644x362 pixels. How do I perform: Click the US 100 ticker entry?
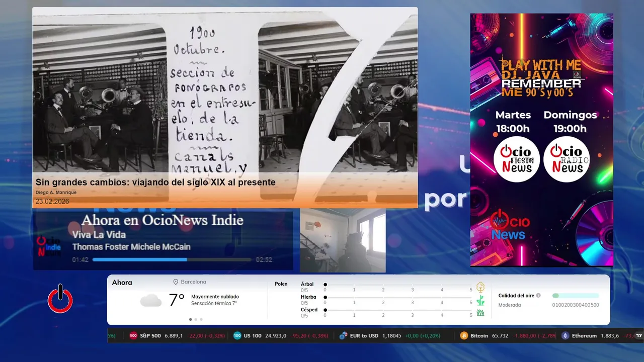click(x=281, y=336)
